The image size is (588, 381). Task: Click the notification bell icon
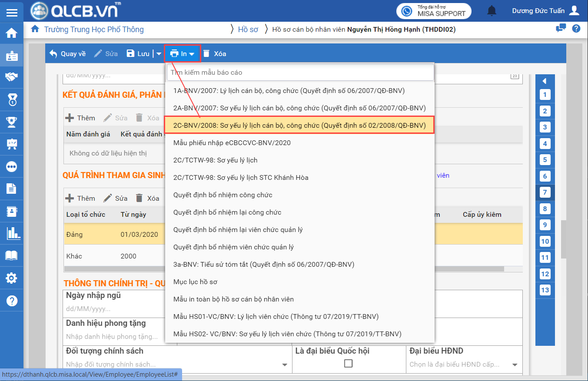(x=492, y=10)
